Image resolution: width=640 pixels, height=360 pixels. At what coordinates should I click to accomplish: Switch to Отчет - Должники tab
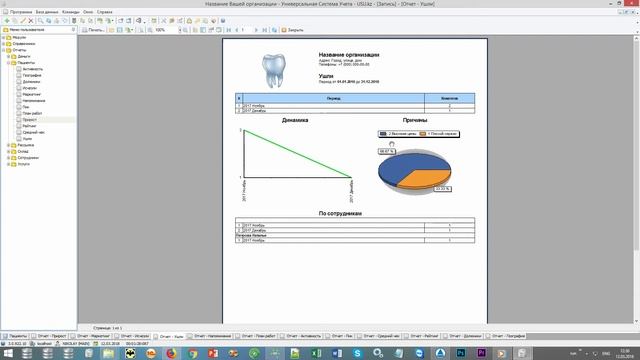pos(462,336)
